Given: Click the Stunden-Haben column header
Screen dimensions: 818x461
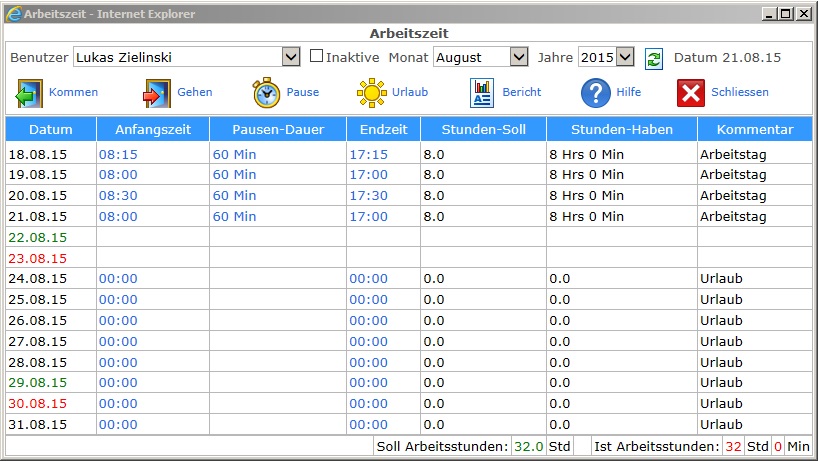Looking at the screenshot, I should coord(621,130).
